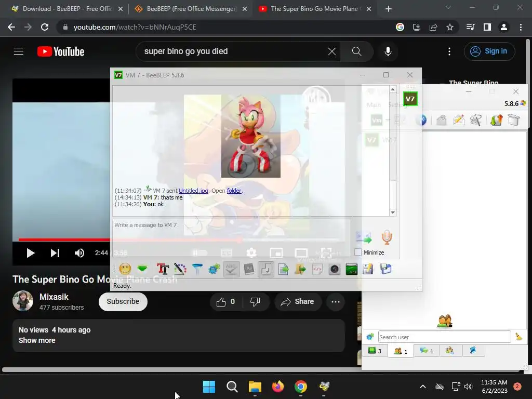The height and width of the screenshot is (399, 532).
Task: Enable the Minimize checkbox
Action: [x=358, y=252]
